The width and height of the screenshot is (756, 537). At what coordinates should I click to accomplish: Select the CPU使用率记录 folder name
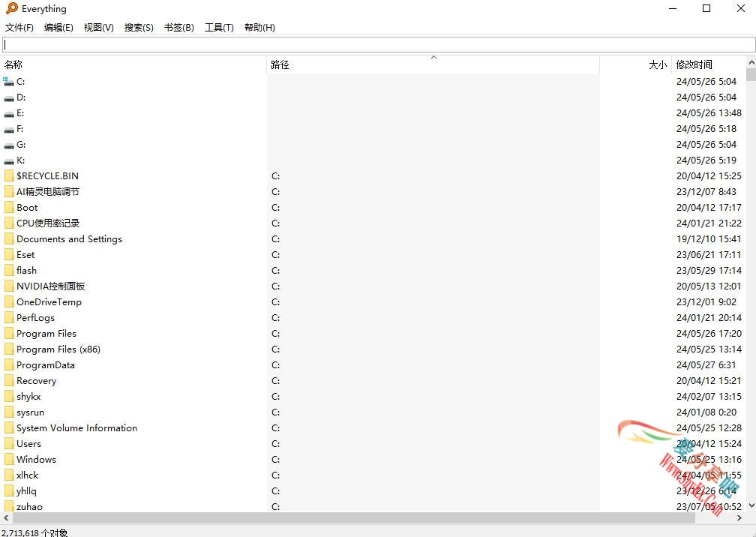coord(48,223)
